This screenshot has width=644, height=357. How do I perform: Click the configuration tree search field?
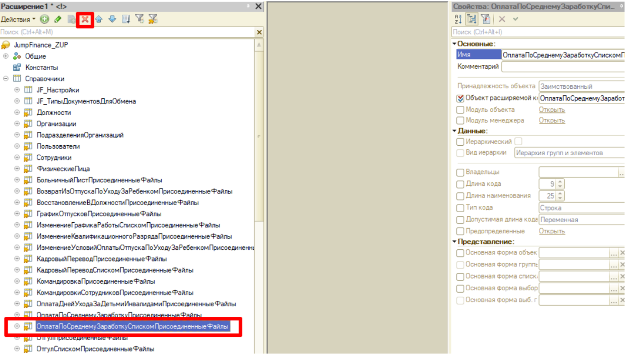(x=127, y=32)
